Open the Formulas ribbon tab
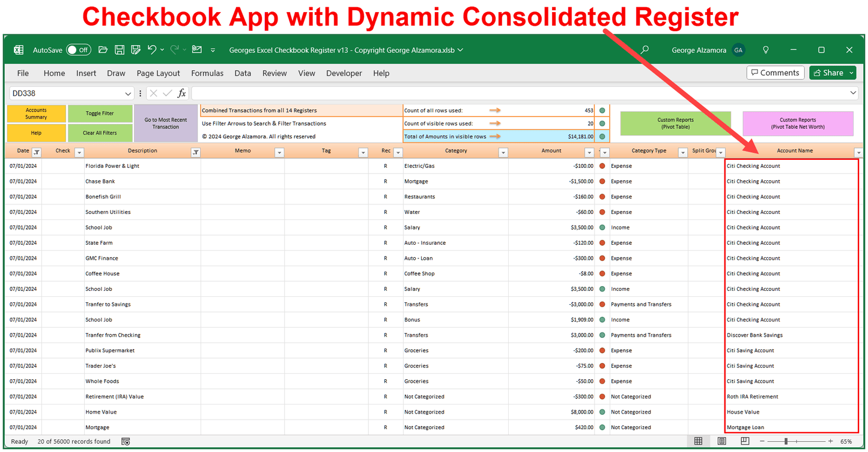Viewport: 868px width, 452px height. click(x=207, y=73)
